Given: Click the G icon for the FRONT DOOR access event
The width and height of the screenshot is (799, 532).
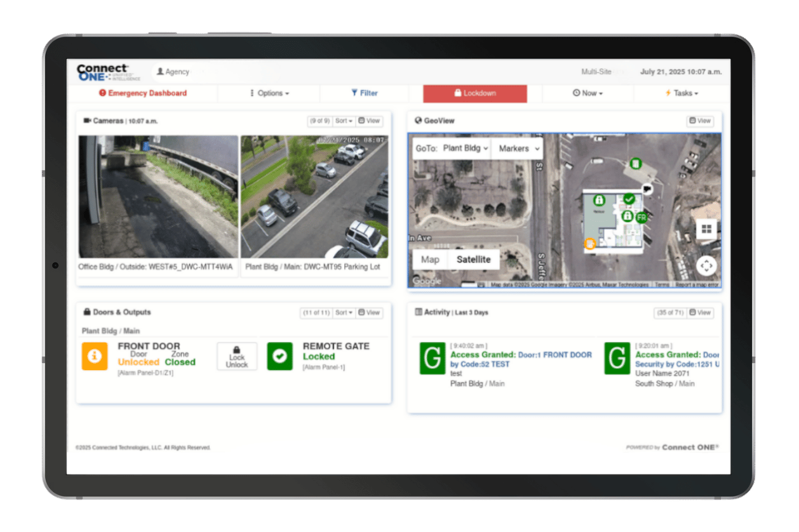Looking at the screenshot, I should click(433, 359).
